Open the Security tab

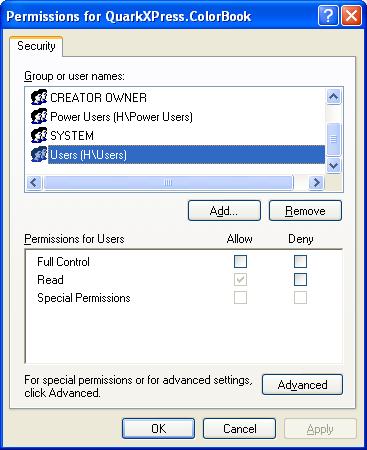pyautogui.click(x=36, y=46)
